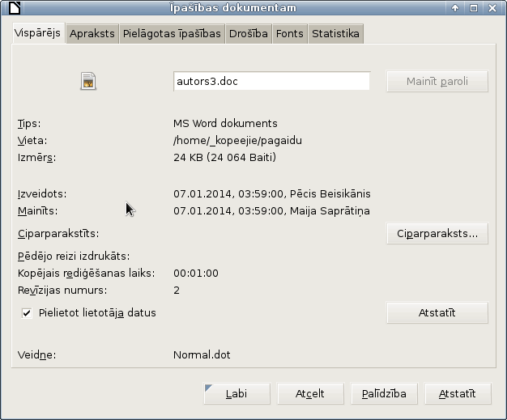Viewport: 507px width, 420px height.
Task: Toggle Pielietot lietotāja datus checkbox
Action: 27,313
